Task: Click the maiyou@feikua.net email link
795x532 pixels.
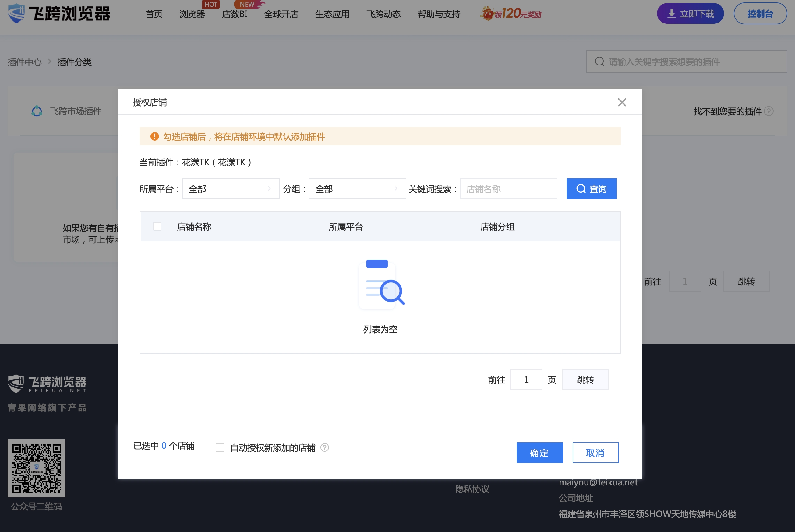Action: click(598, 482)
